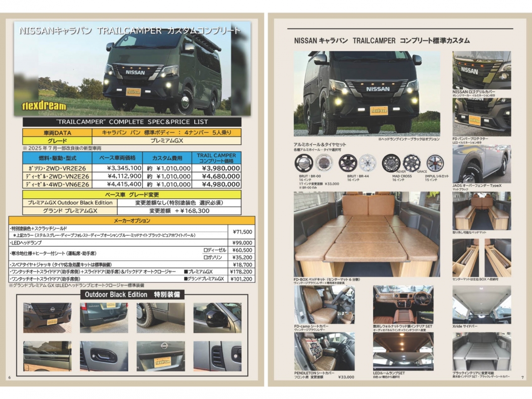Click the right page title コンプリート標準カスタム
The image size is (532, 399).
click(435, 41)
